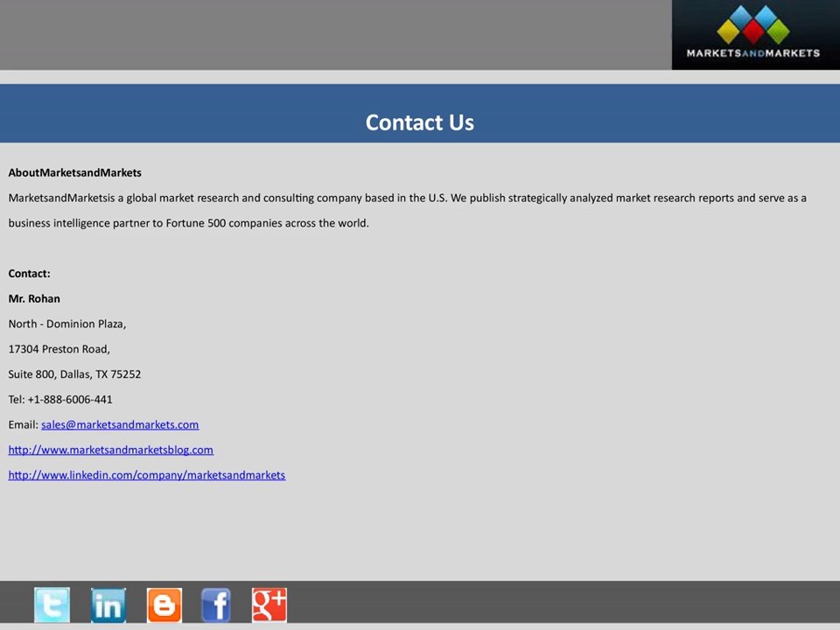Screen dimensions: 840x630
Task: Click the Contact Us heading
Action: [419, 122]
